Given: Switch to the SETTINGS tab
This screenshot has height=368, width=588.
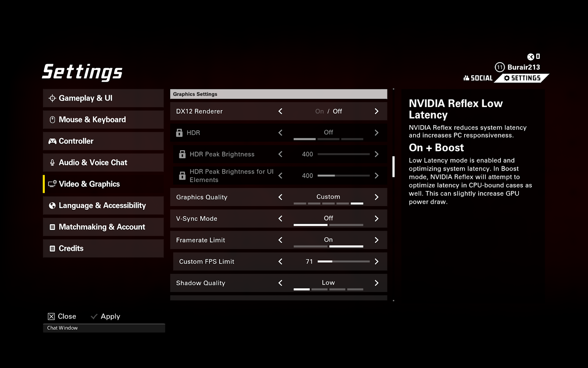Looking at the screenshot, I should pos(522,78).
